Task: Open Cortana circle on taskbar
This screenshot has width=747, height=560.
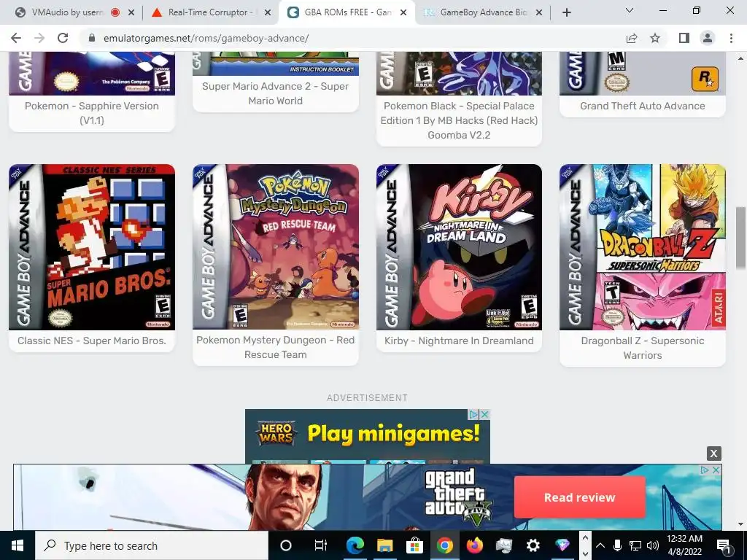Action: [x=286, y=545]
